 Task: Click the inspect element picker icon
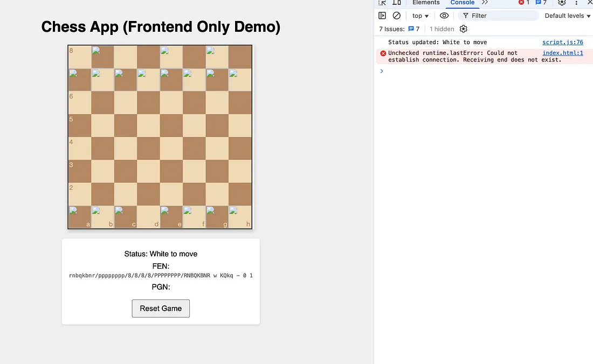click(382, 3)
